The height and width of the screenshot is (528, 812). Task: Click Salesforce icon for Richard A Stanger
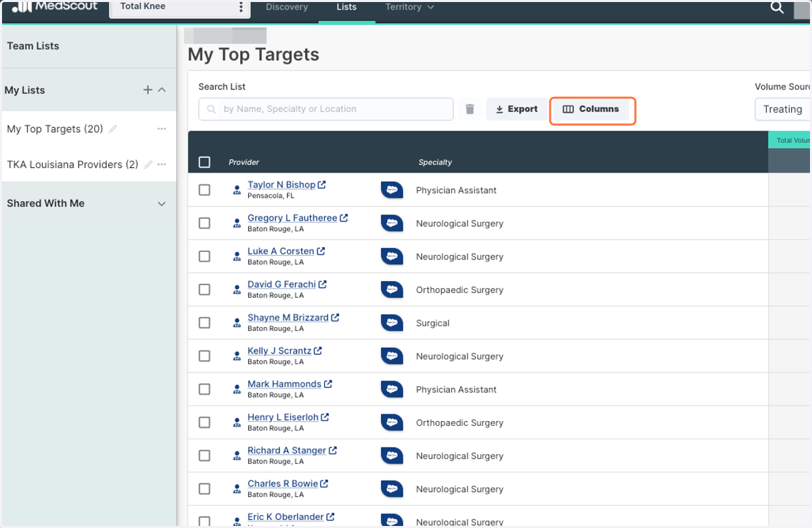pos(392,456)
